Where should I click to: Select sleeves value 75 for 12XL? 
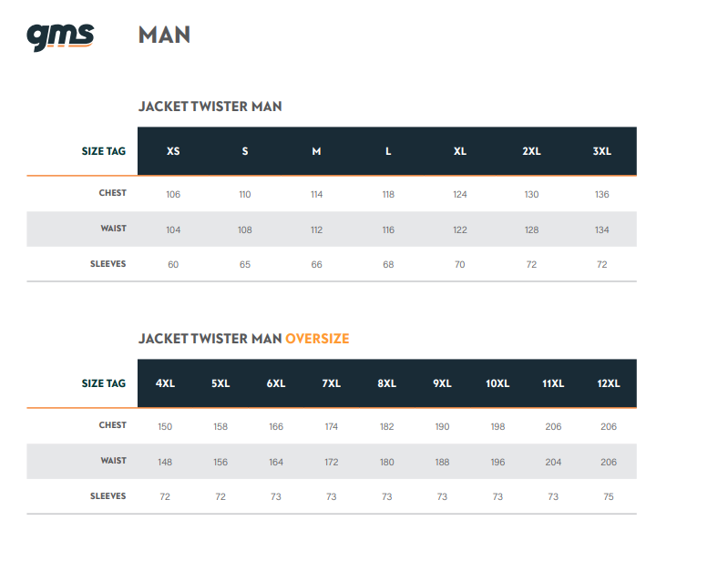click(x=609, y=496)
